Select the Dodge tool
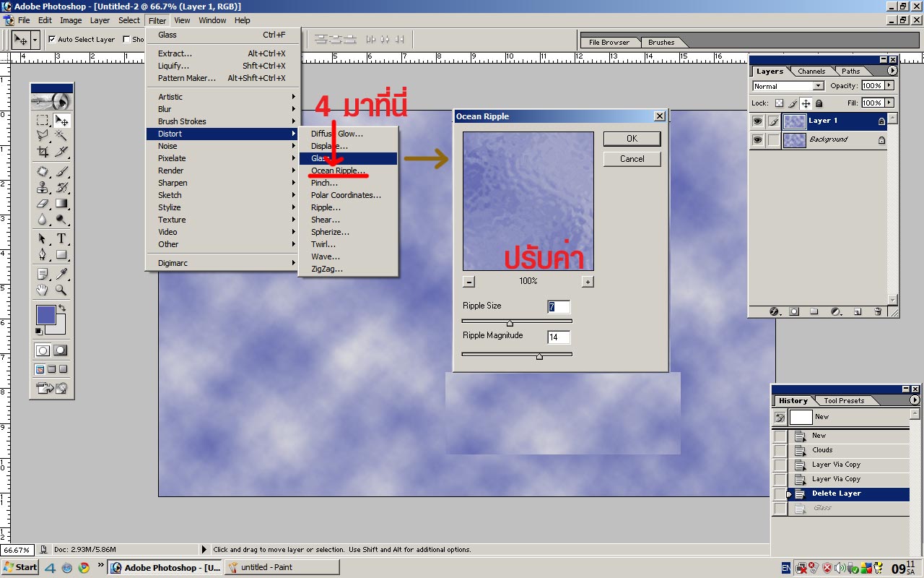 (x=62, y=220)
